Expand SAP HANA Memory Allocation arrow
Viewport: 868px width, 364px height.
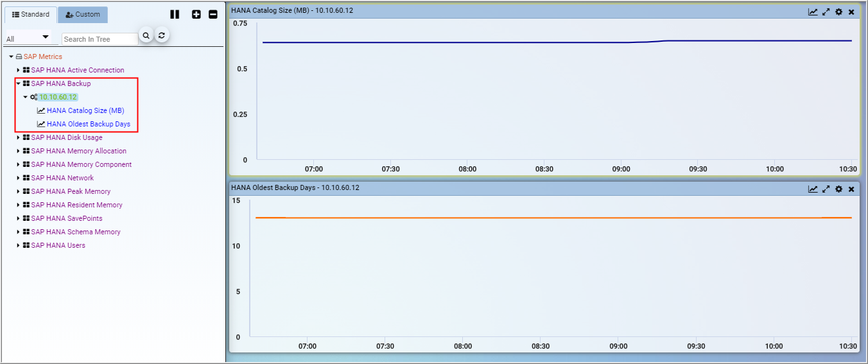[x=19, y=151]
